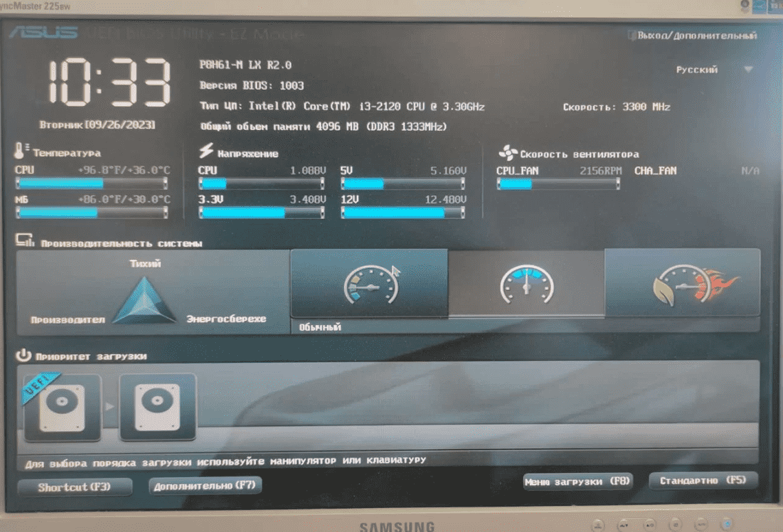Click the CHA_FAN label

pyautogui.click(x=655, y=170)
